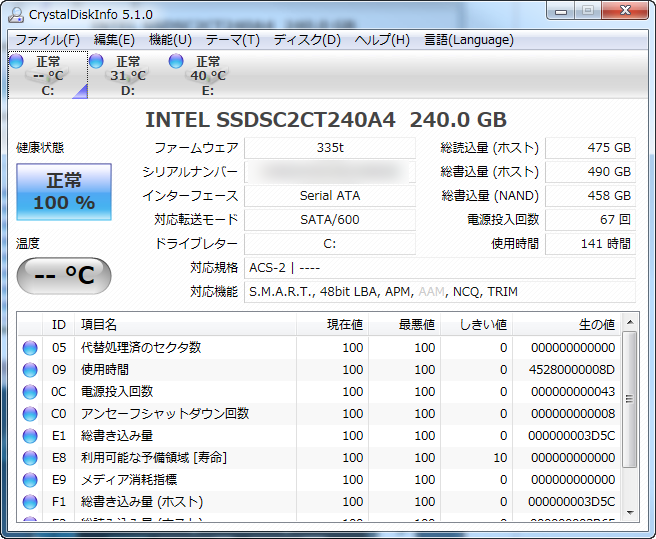Open the 機能(U) menu
656x539 pixels.
[x=170, y=40]
